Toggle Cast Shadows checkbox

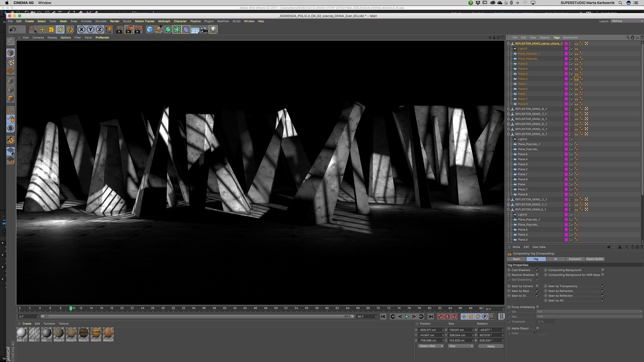click(x=537, y=270)
